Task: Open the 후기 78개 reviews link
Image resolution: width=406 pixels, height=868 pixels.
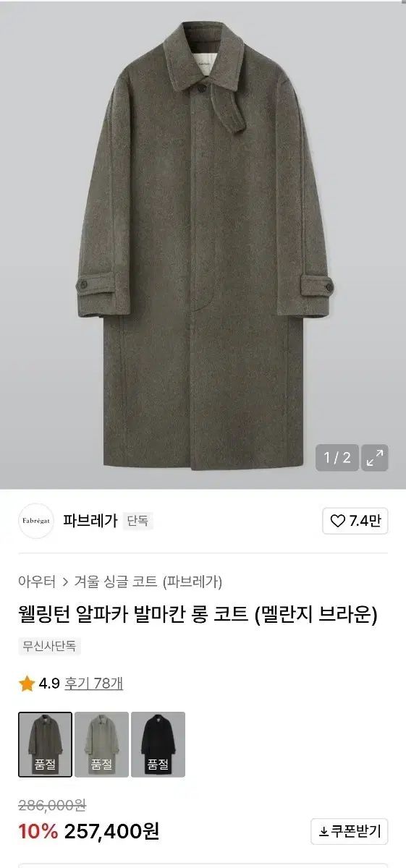Action: coord(93,684)
